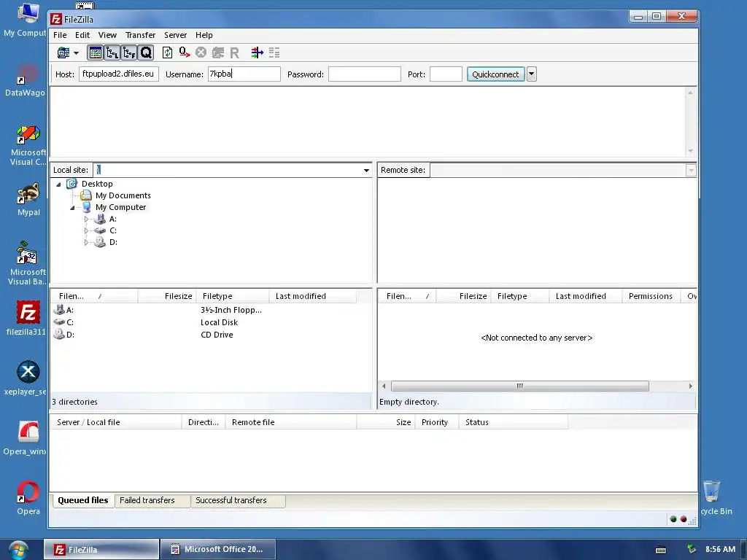This screenshot has height=560, width=747.
Task: Collapse the My Computer tree node
Action: (72, 208)
